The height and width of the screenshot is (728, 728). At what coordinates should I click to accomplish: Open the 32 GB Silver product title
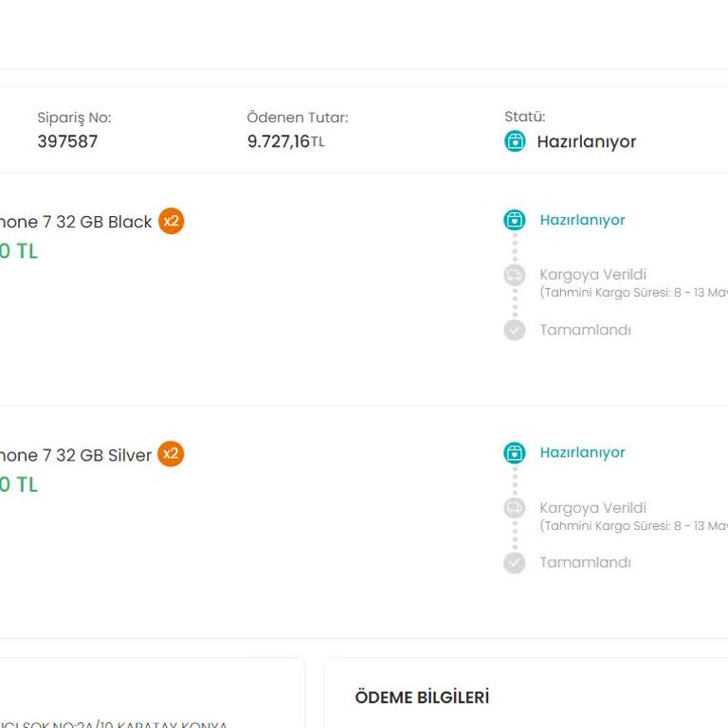point(76,455)
